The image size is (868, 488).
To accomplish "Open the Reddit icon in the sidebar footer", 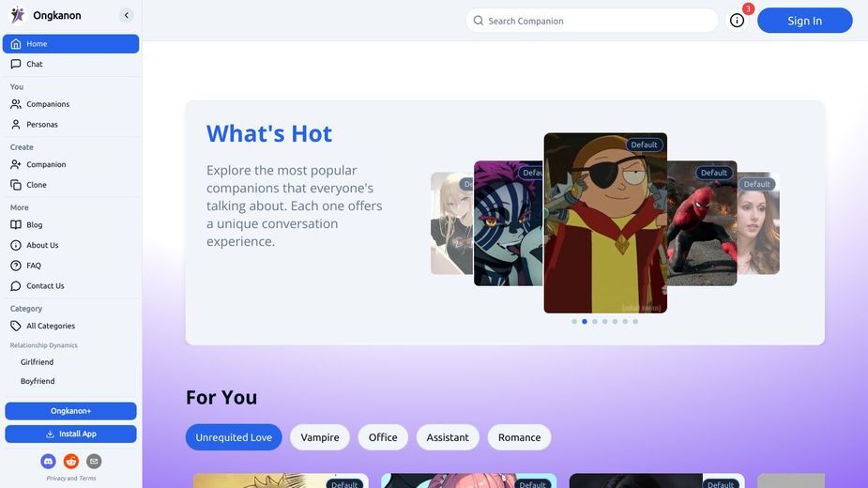I will click(71, 461).
